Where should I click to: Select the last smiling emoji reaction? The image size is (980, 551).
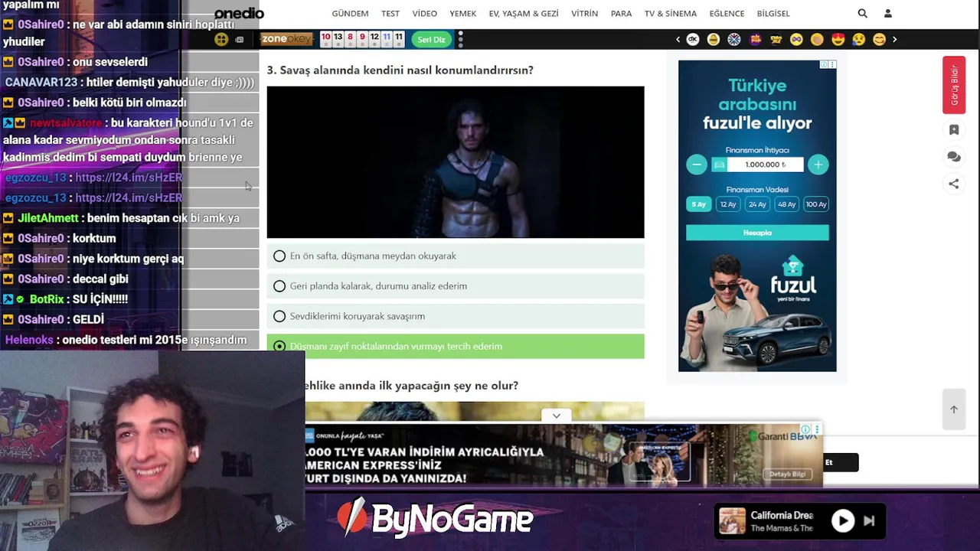click(x=879, y=39)
